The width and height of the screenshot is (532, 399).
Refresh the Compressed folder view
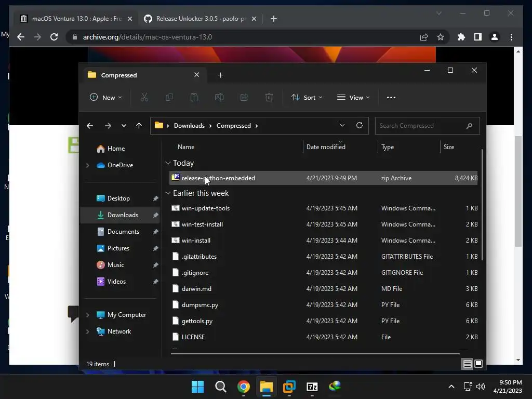360,126
